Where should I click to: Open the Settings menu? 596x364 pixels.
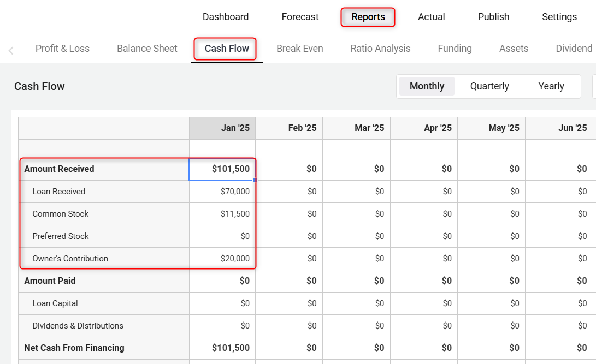point(559,17)
